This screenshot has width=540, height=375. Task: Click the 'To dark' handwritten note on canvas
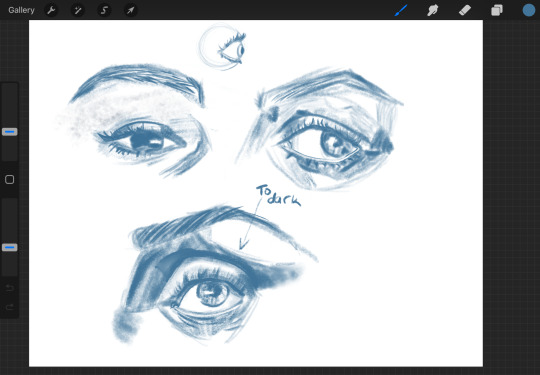coord(278,196)
